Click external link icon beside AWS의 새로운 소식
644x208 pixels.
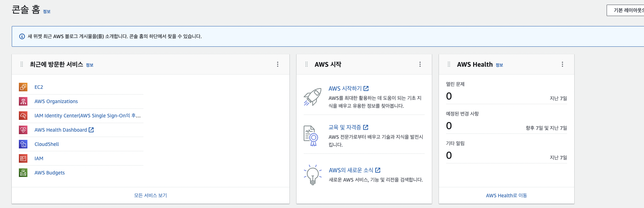(x=378, y=170)
